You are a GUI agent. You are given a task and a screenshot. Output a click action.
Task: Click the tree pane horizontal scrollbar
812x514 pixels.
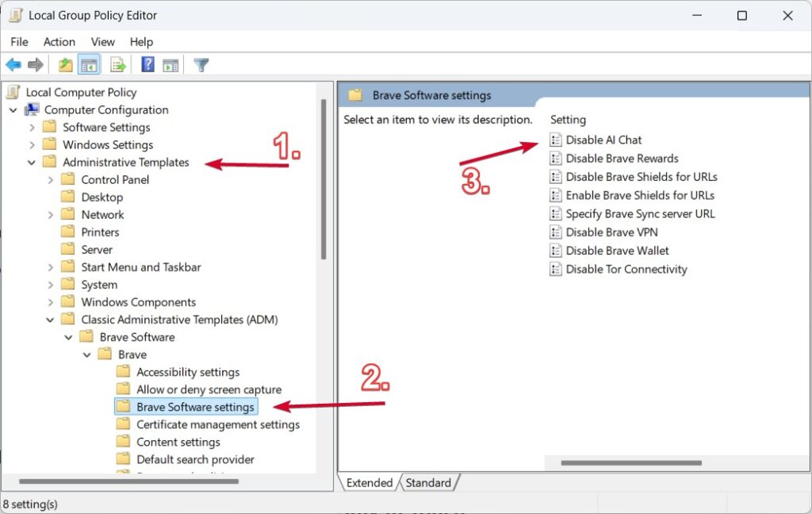click(129, 481)
